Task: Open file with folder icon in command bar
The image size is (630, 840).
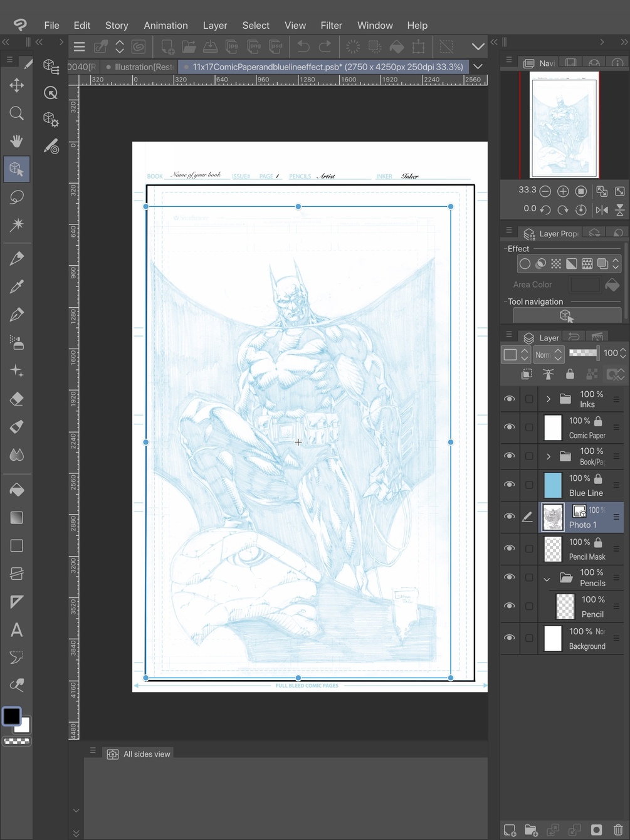Action: pyautogui.click(x=189, y=46)
